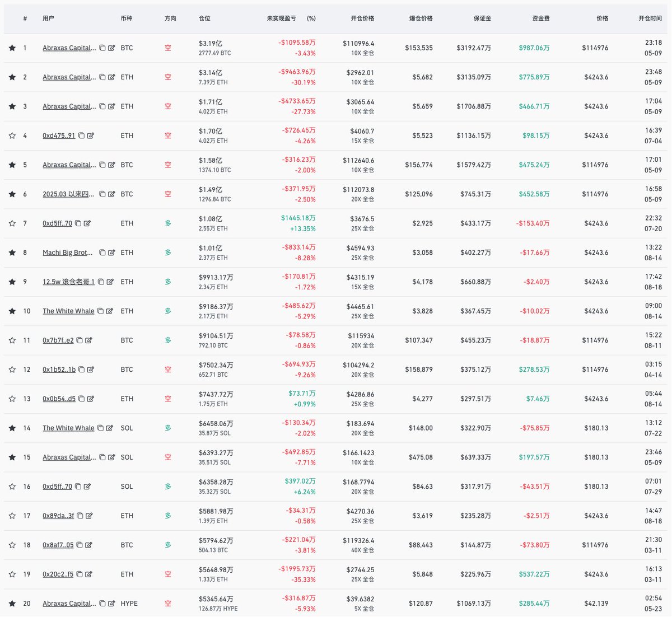This screenshot has height=617, width=672.
Task: Select the $987.06万 funding fee cell
Action: tap(534, 48)
